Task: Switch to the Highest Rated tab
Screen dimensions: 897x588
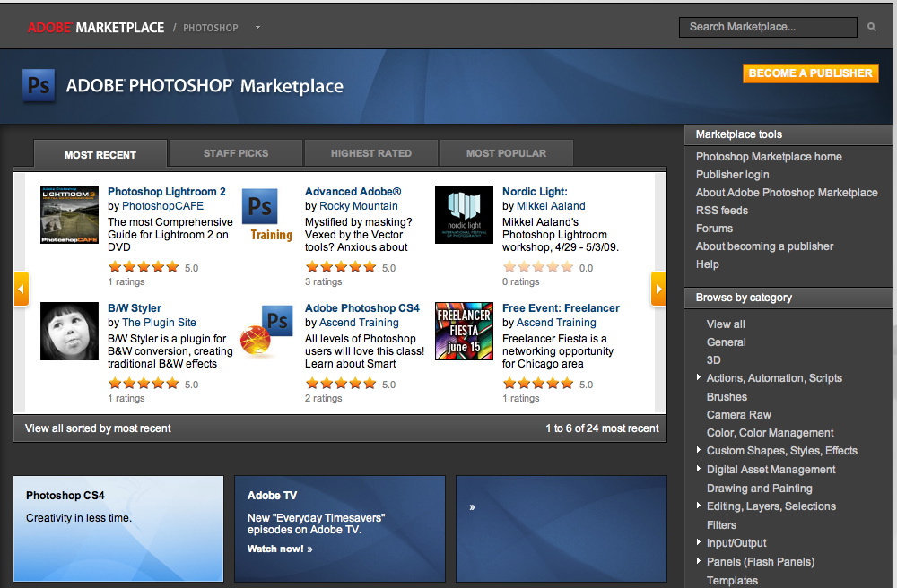Action: [x=371, y=153]
